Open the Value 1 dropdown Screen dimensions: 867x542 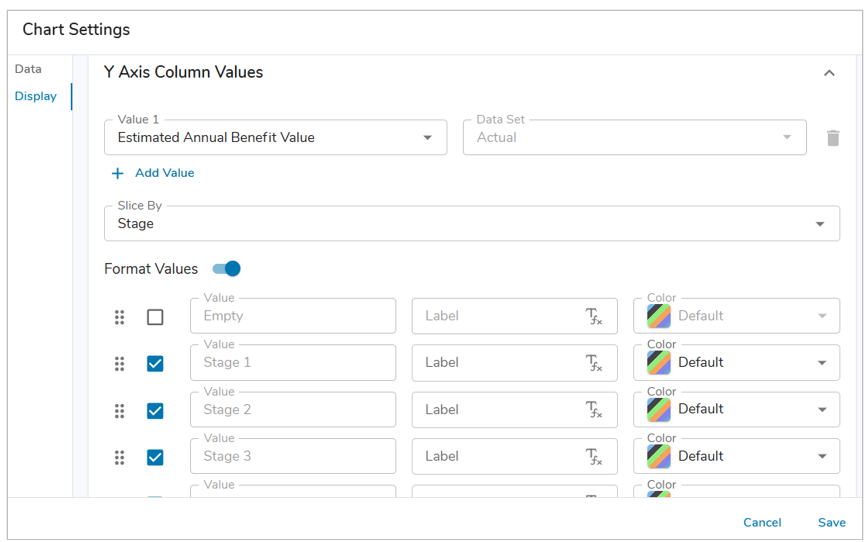point(275,137)
